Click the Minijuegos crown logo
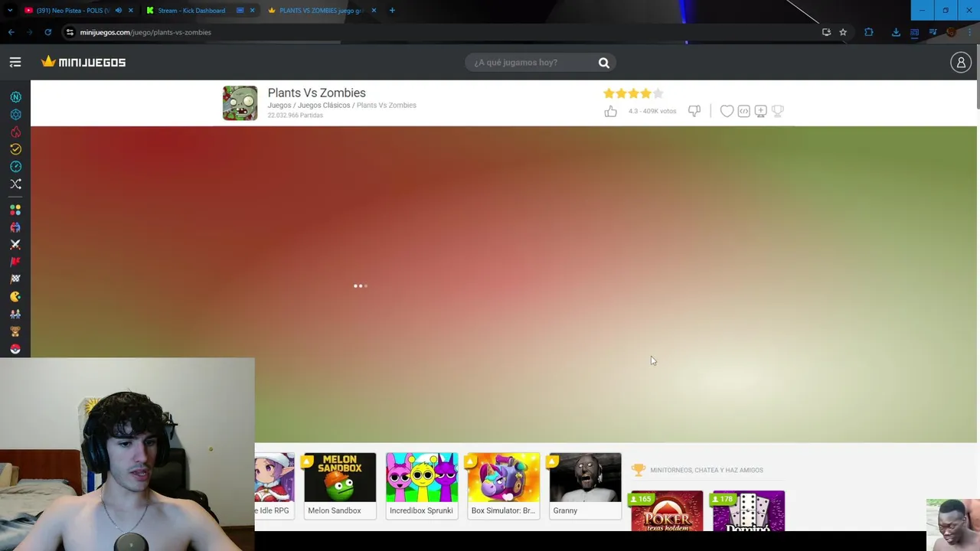 tap(83, 62)
